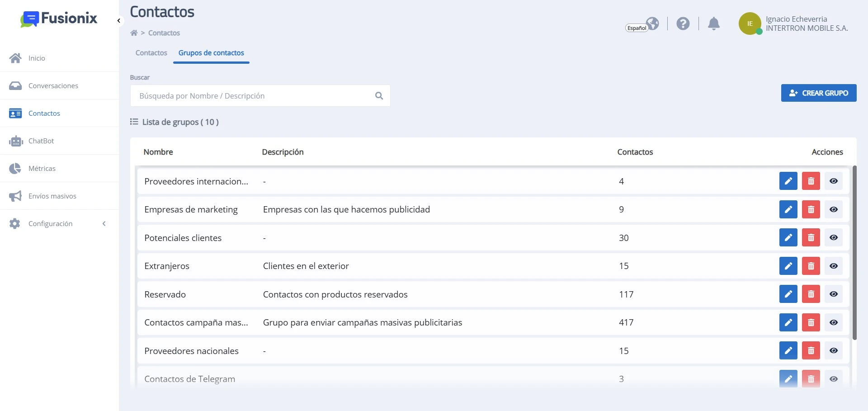Click the group list vertical scrollbar
Viewport: 868px width, 411px height.
[x=854, y=253]
